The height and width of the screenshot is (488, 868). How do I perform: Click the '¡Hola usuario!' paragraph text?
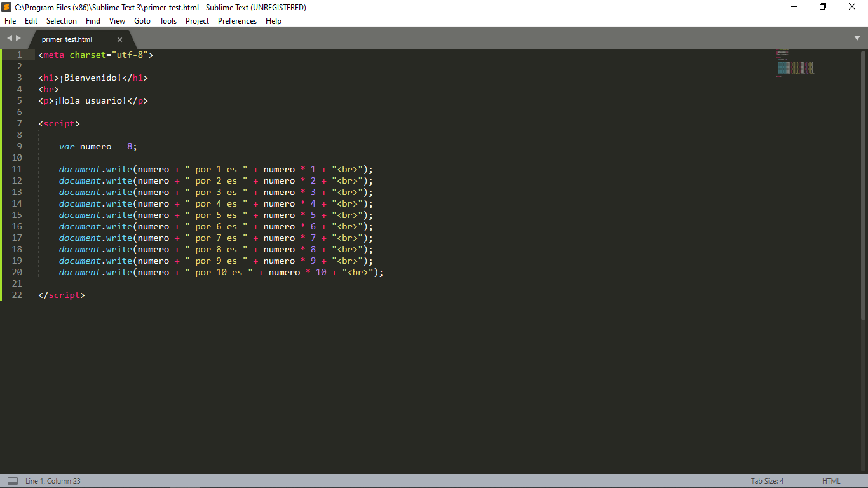click(x=90, y=101)
